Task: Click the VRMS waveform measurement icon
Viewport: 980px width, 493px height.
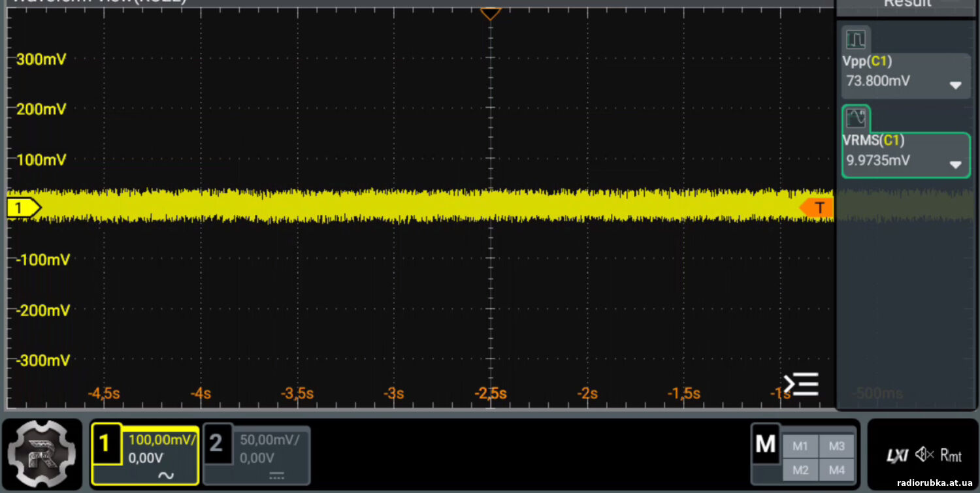Action: coord(856,118)
